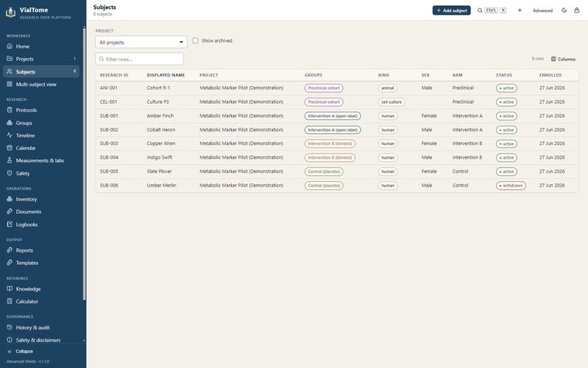The height and width of the screenshot is (368, 588).
Task: Open the Projects folder icon
Action: 10,59
